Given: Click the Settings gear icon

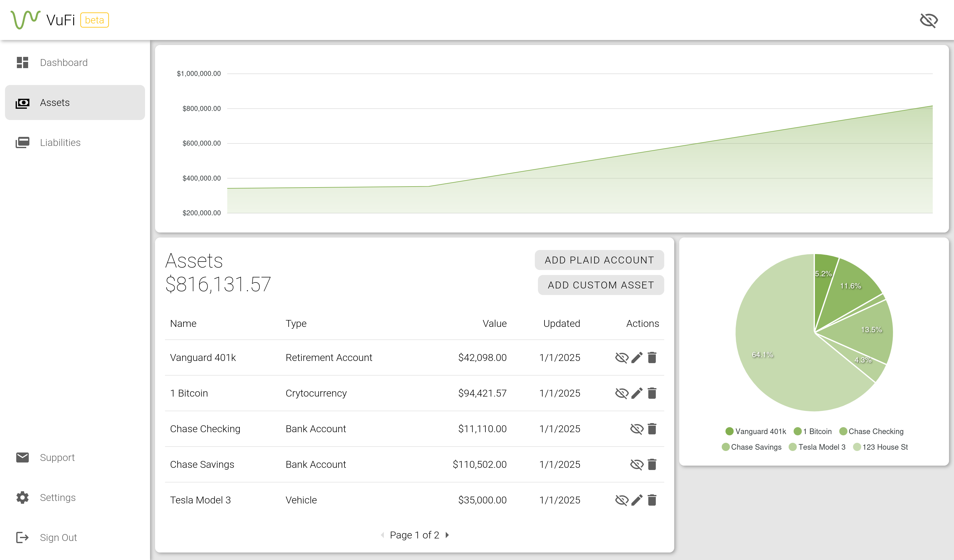Looking at the screenshot, I should [22, 497].
